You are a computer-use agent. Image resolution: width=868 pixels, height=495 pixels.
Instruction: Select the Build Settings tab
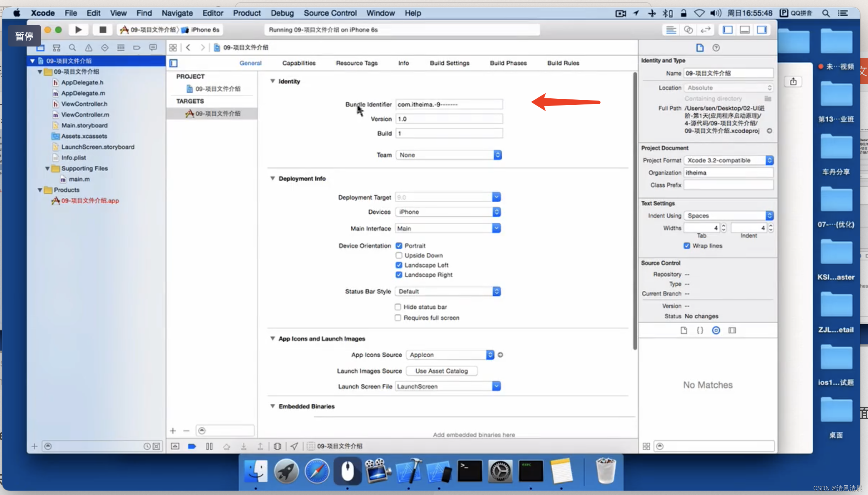[x=449, y=63]
